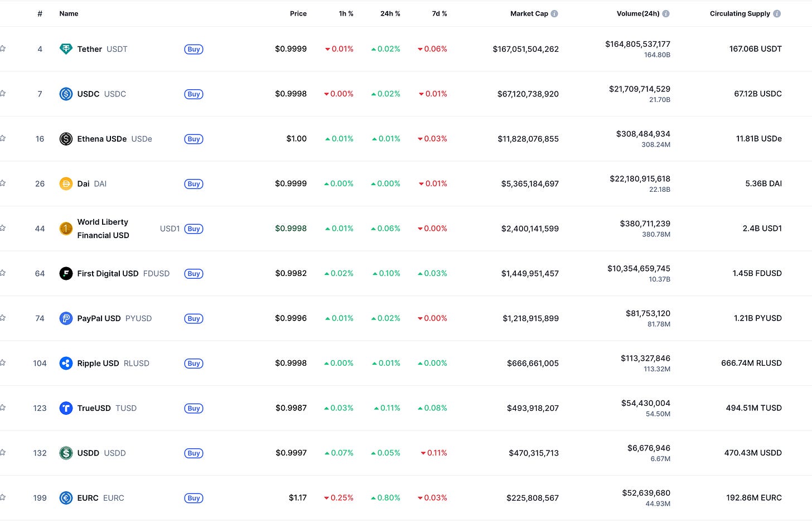Star First Digital USD row
This screenshot has height=523, width=812.
click(2, 273)
